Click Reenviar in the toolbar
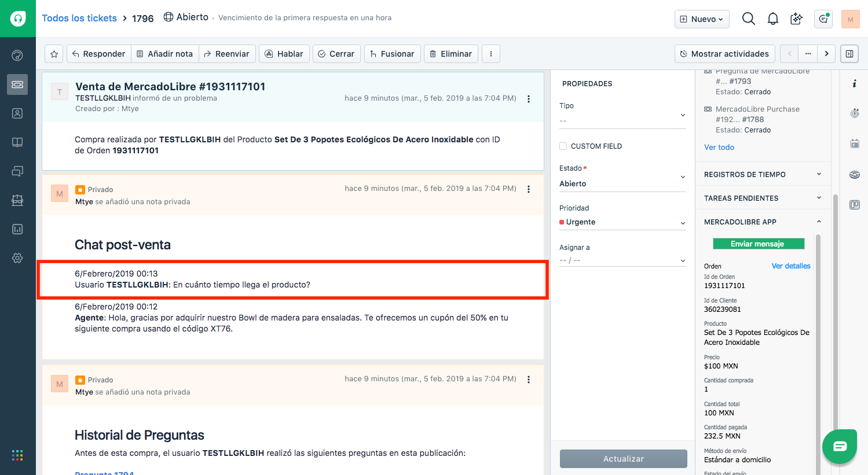The image size is (868, 475). [x=227, y=54]
